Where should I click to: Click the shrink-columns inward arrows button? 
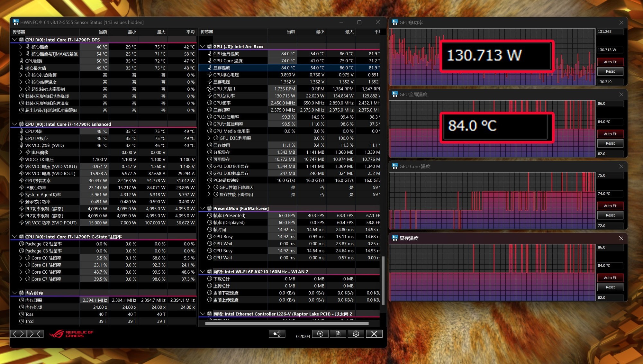[35, 334]
